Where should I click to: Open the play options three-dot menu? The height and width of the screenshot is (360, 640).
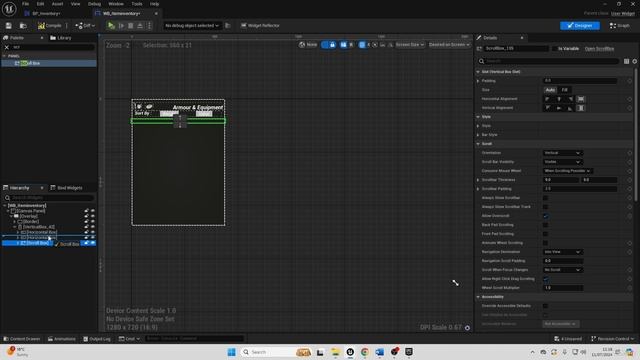coord(149,26)
